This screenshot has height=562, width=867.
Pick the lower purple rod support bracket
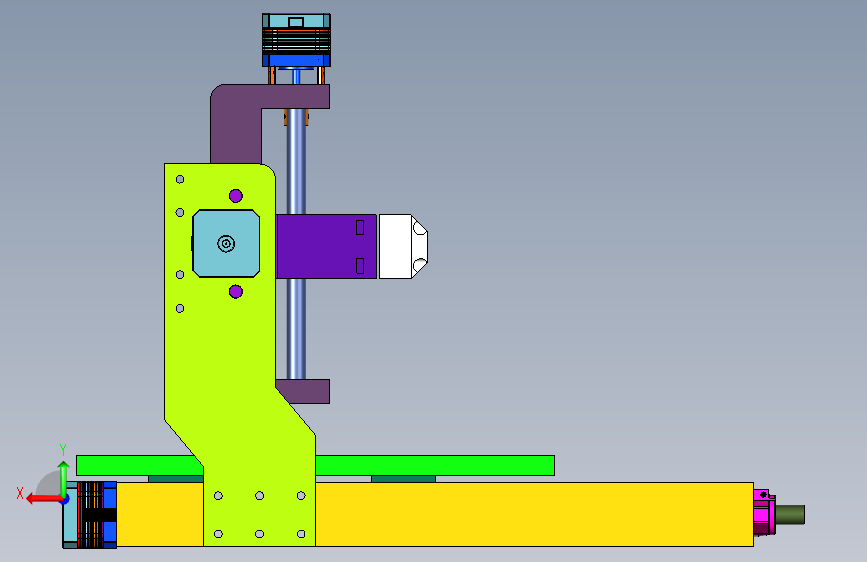307,391
